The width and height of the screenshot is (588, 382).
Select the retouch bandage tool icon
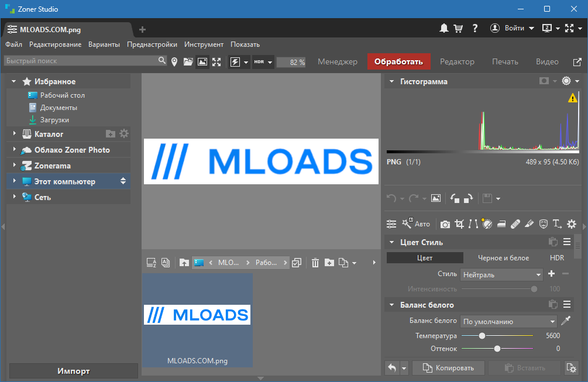(x=515, y=224)
